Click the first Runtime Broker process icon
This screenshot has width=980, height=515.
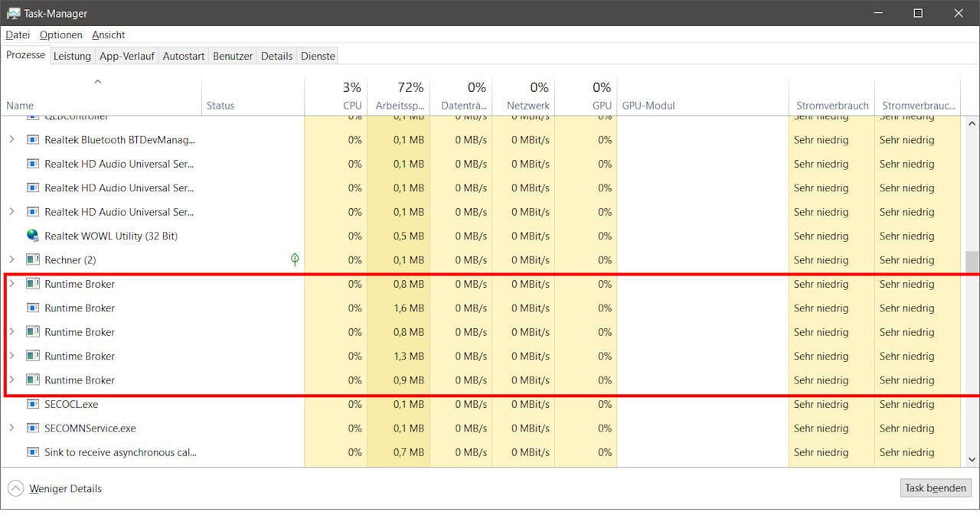[x=31, y=284]
